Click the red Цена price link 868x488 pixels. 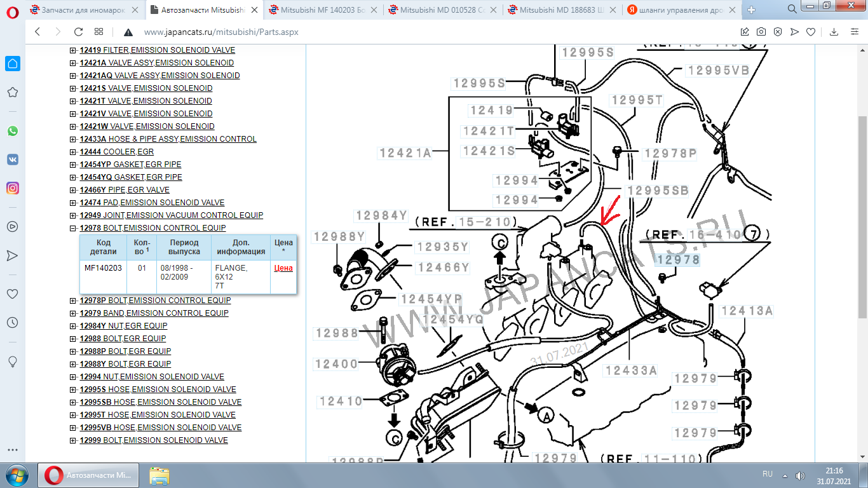283,268
